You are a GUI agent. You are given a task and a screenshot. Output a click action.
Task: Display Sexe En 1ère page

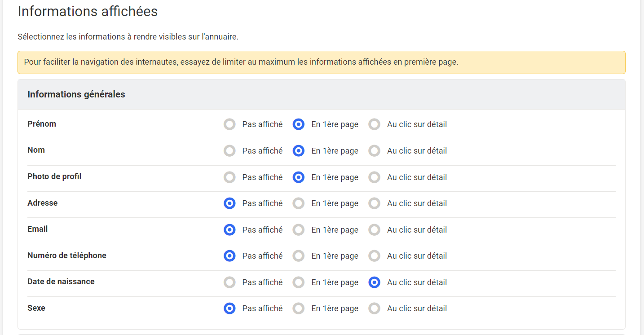pyautogui.click(x=299, y=309)
